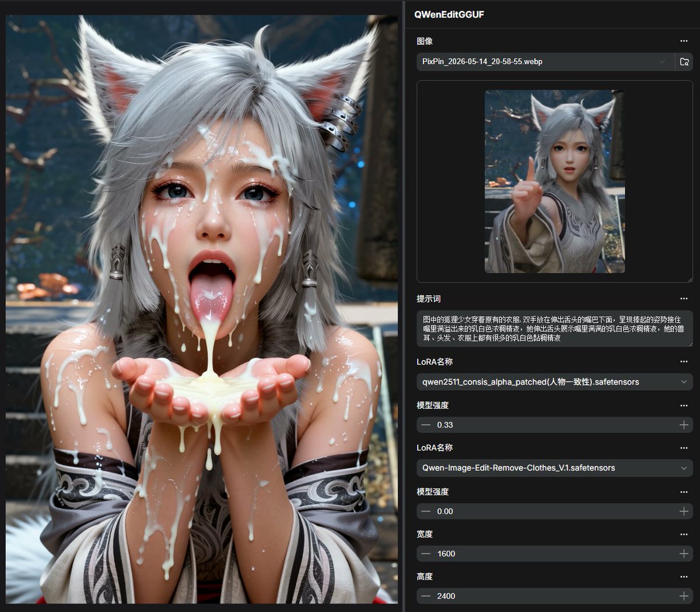Click the height value 2400
The height and width of the screenshot is (612, 700).
(x=446, y=596)
